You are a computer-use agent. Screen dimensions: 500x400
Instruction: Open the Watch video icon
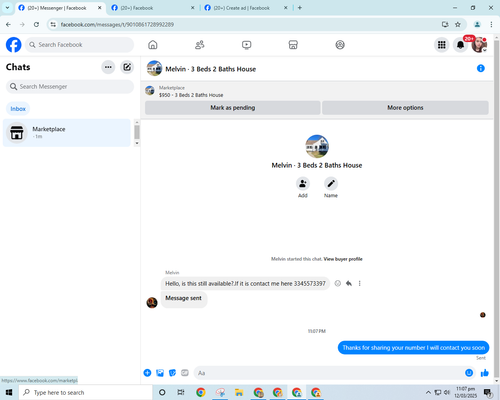(246, 45)
